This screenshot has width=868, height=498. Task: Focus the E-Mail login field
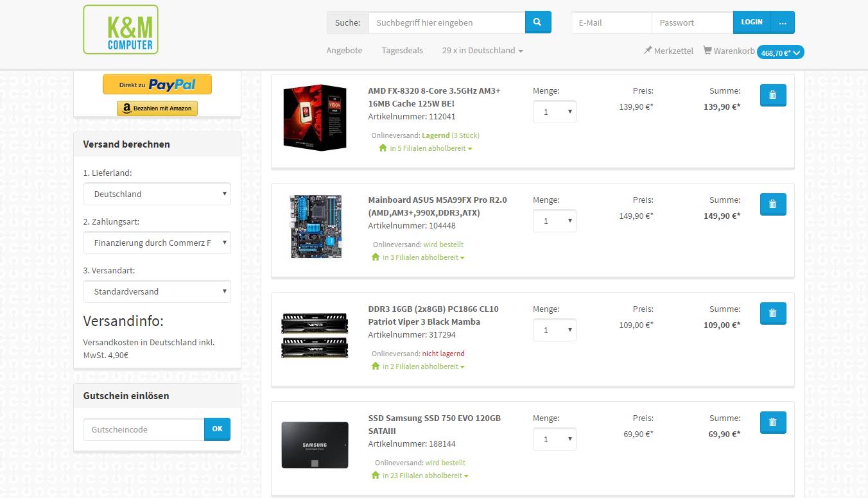tap(611, 22)
